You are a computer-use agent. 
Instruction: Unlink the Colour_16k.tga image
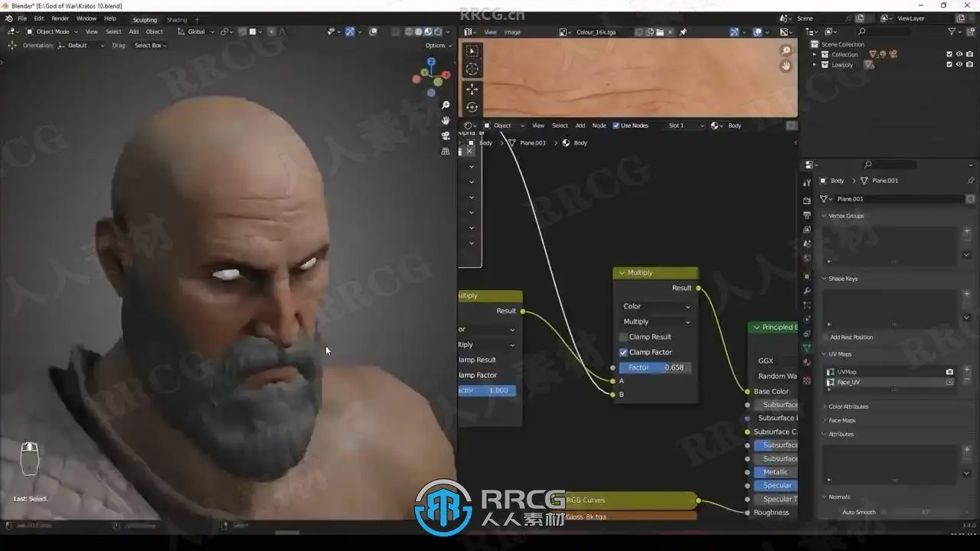[x=670, y=32]
